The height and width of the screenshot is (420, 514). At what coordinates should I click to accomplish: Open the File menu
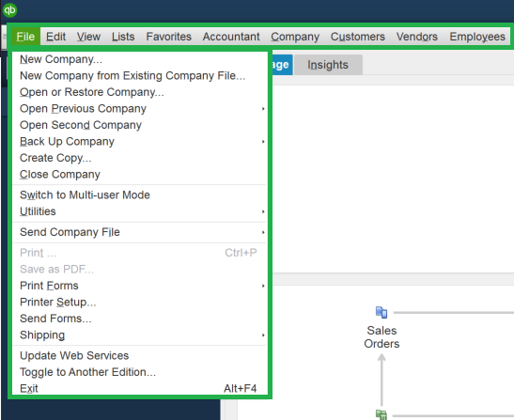click(x=25, y=37)
